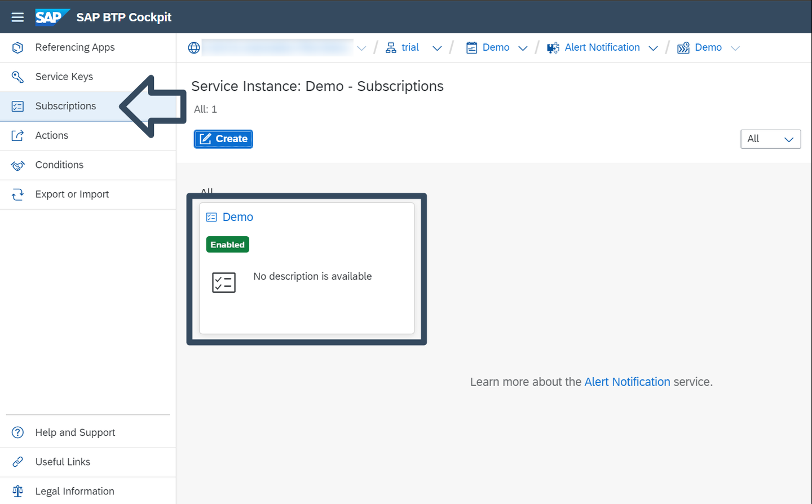Click the Legal Information scales icon
Screen dimensions: 812x504
pyautogui.click(x=18, y=491)
